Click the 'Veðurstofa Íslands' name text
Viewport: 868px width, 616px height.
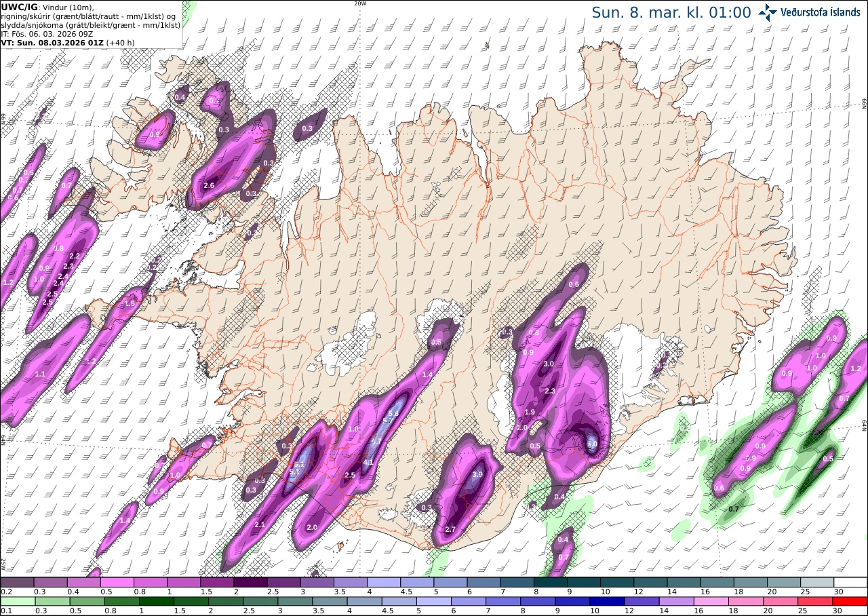pos(821,12)
